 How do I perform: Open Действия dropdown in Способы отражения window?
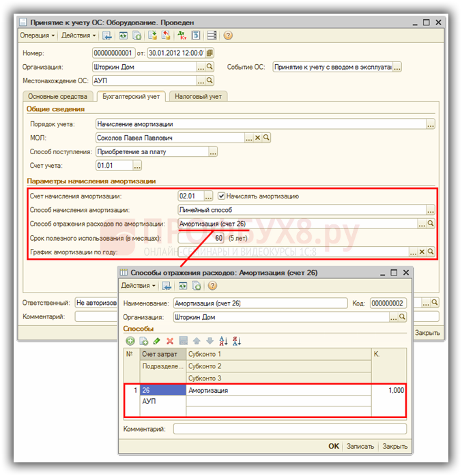tap(138, 286)
